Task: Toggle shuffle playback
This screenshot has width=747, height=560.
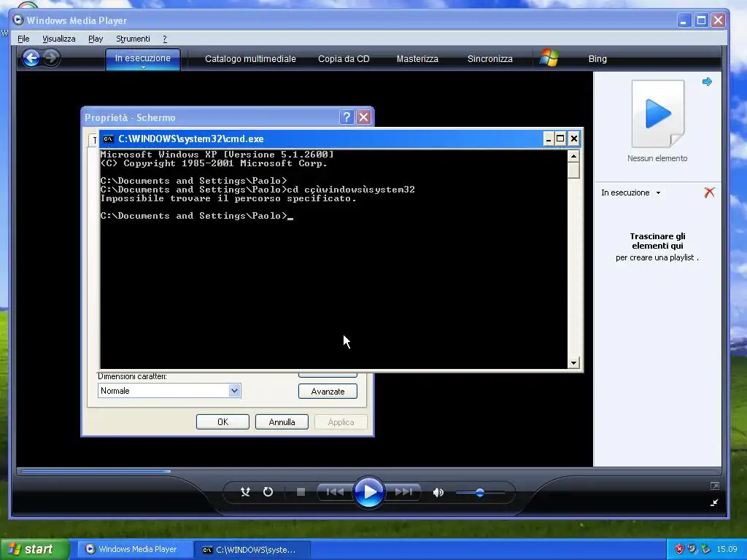Action: [x=245, y=492]
